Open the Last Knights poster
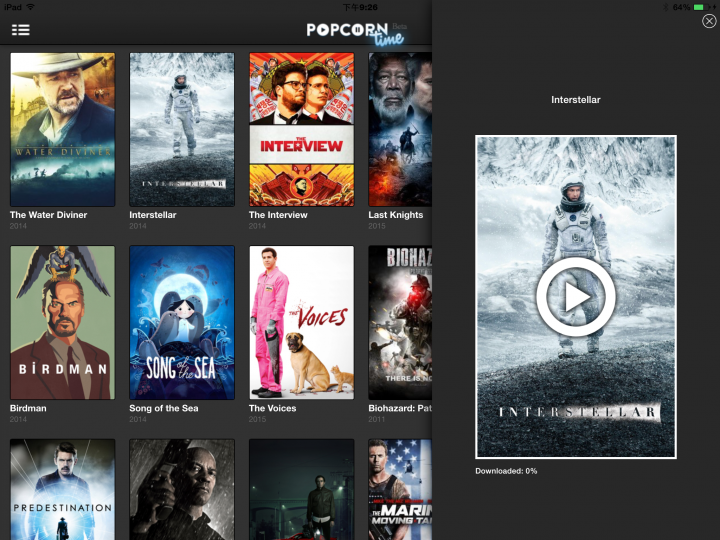 click(x=400, y=129)
